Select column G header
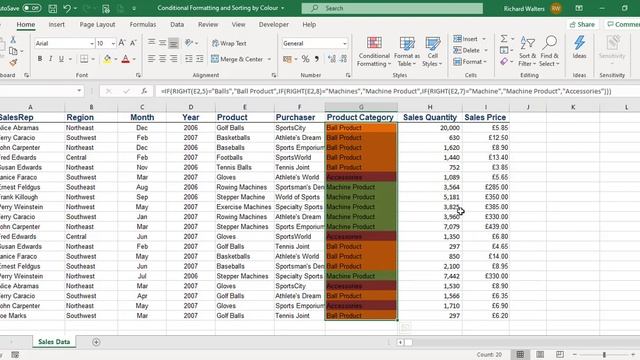Screen dimensions: 640x360 click(x=361, y=107)
